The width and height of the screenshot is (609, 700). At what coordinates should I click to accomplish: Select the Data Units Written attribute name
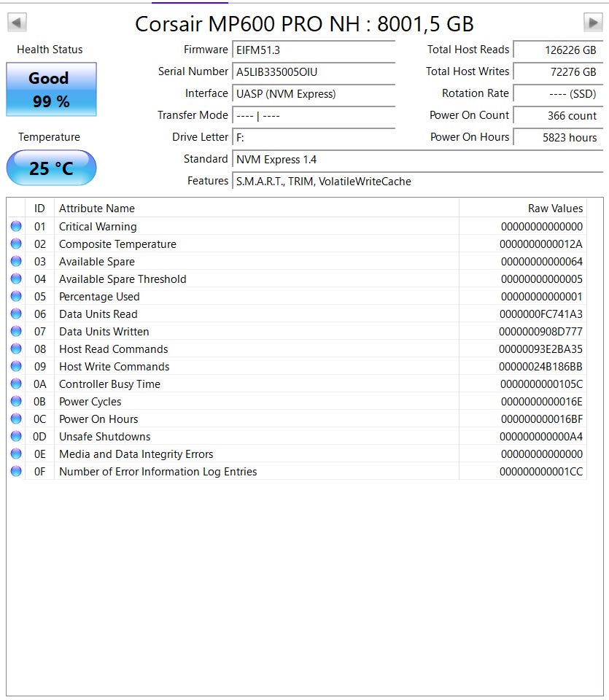point(104,332)
